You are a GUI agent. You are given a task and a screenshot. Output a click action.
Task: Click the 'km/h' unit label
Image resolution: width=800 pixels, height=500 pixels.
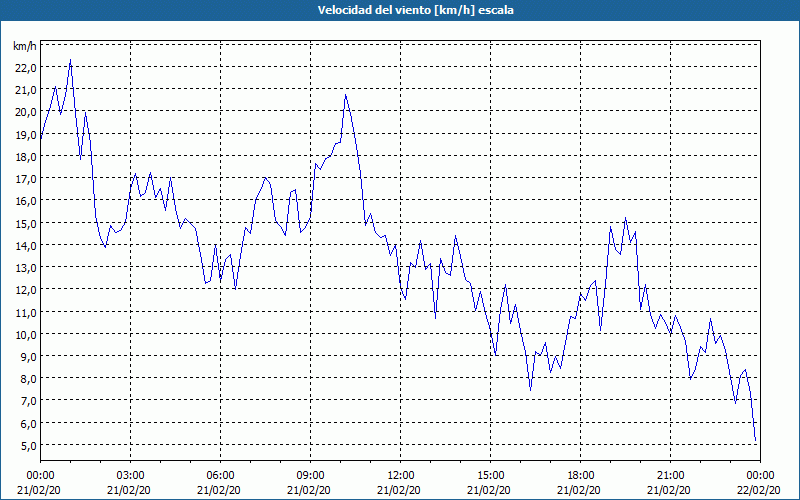[x=24, y=46]
